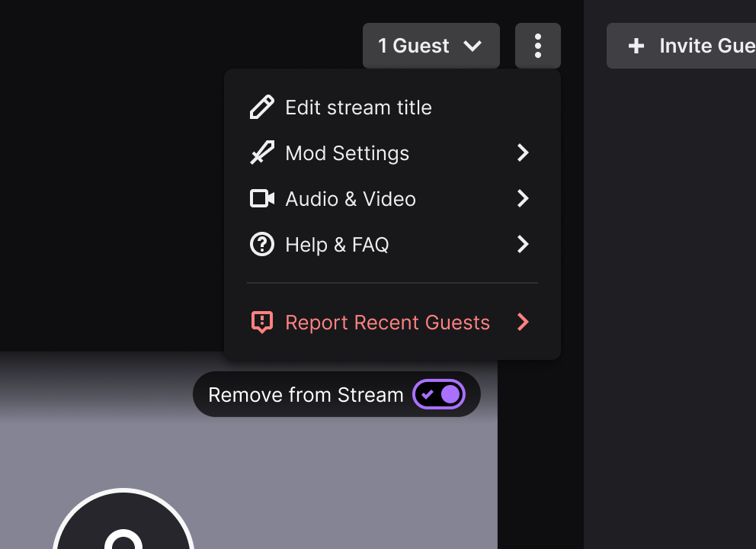Expand the Help & FAQ chevron arrow
756x549 pixels.
523,244
